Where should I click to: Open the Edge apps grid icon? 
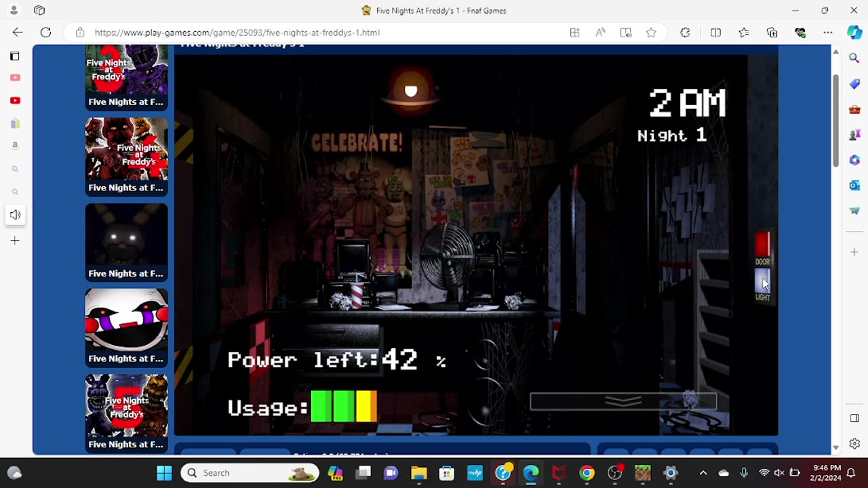[x=574, y=33]
